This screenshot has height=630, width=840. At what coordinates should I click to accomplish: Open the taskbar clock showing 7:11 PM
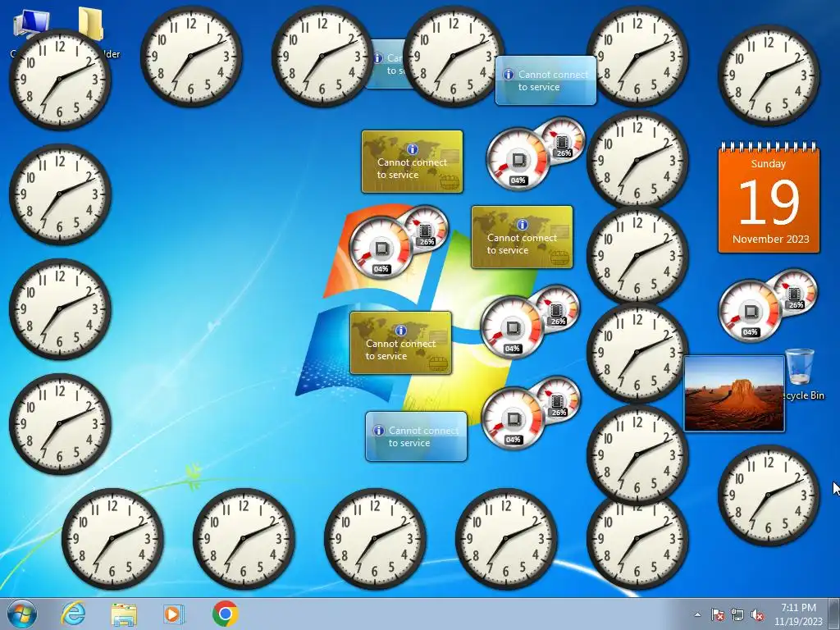coord(798,614)
